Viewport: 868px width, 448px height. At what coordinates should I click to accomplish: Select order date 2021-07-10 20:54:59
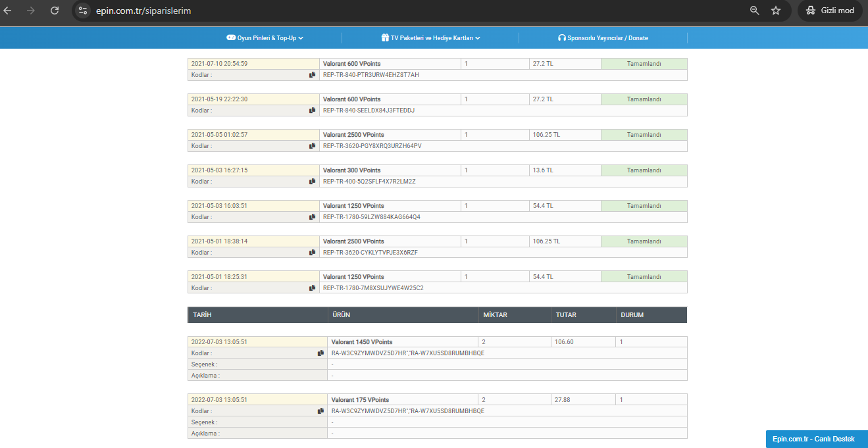click(219, 64)
